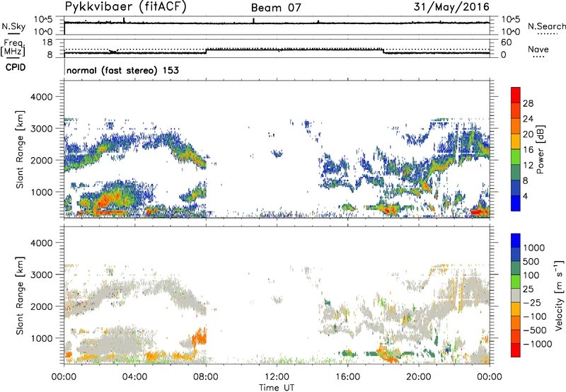Image resolution: width=566 pixels, height=392 pixels.
Task: Click '3000' on the velocity panel range axis
Action: (41, 275)
